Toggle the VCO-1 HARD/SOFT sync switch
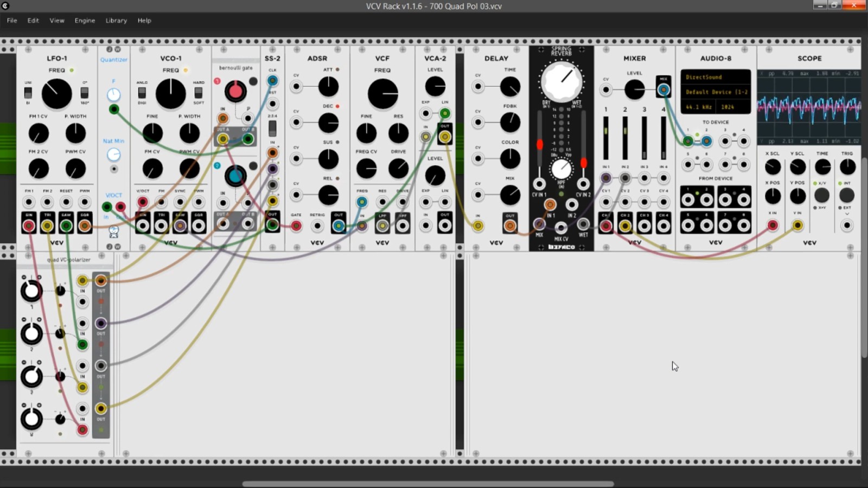Image resolution: width=868 pixels, height=488 pixels. (199, 92)
